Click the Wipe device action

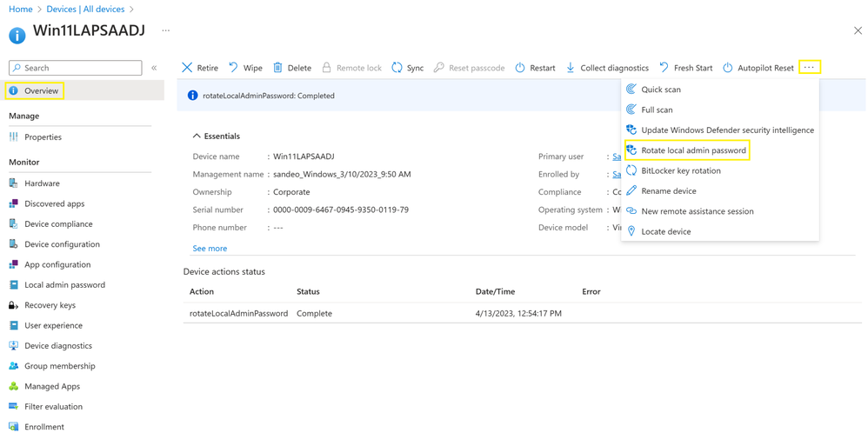(246, 68)
